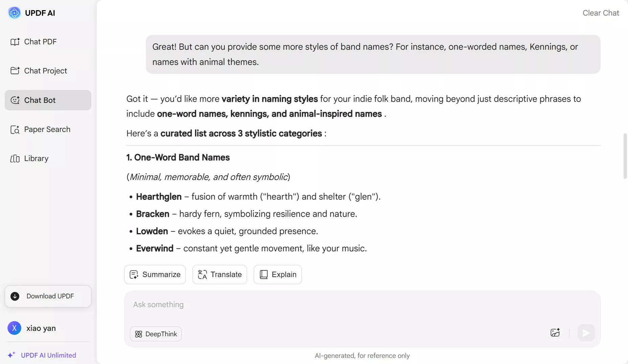Click the Download UPDF button label

click(x=50, y=296)
